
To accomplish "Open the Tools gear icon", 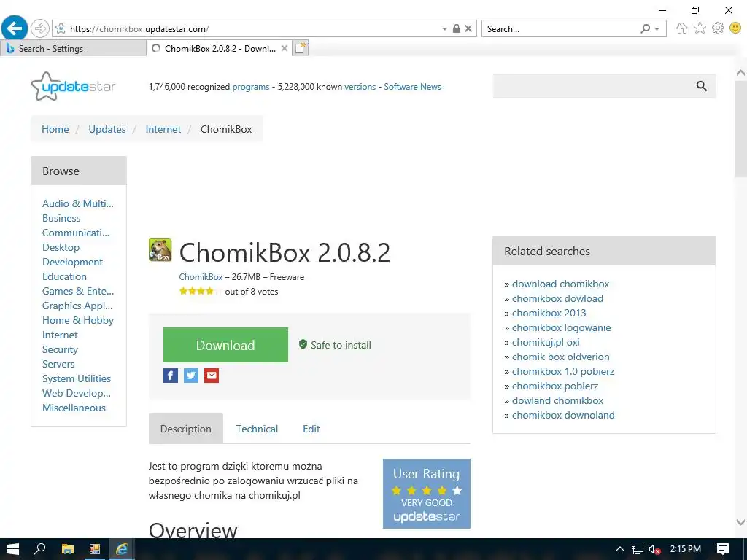I will 718,28.
